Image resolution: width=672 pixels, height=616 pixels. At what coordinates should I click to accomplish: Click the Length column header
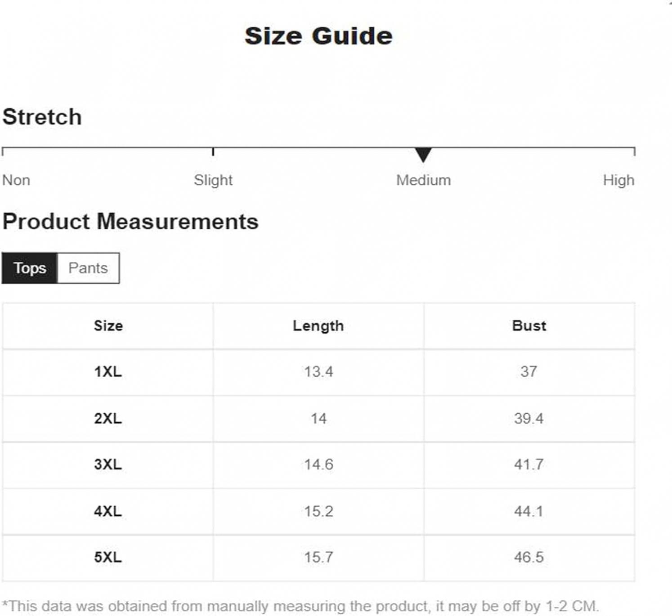tap(318, 326)
